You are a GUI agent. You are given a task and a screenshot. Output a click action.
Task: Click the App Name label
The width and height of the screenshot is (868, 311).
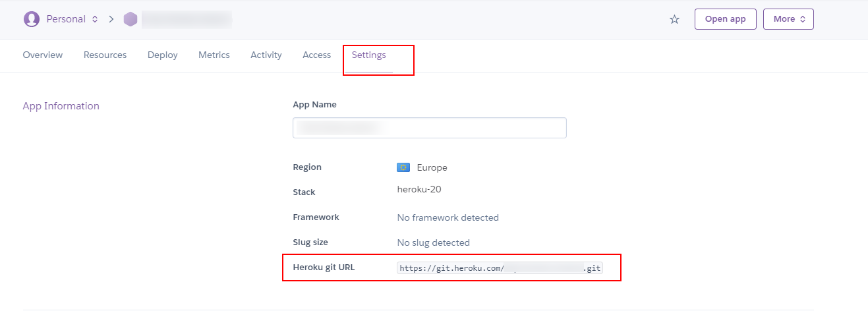[x=315, y=105]
